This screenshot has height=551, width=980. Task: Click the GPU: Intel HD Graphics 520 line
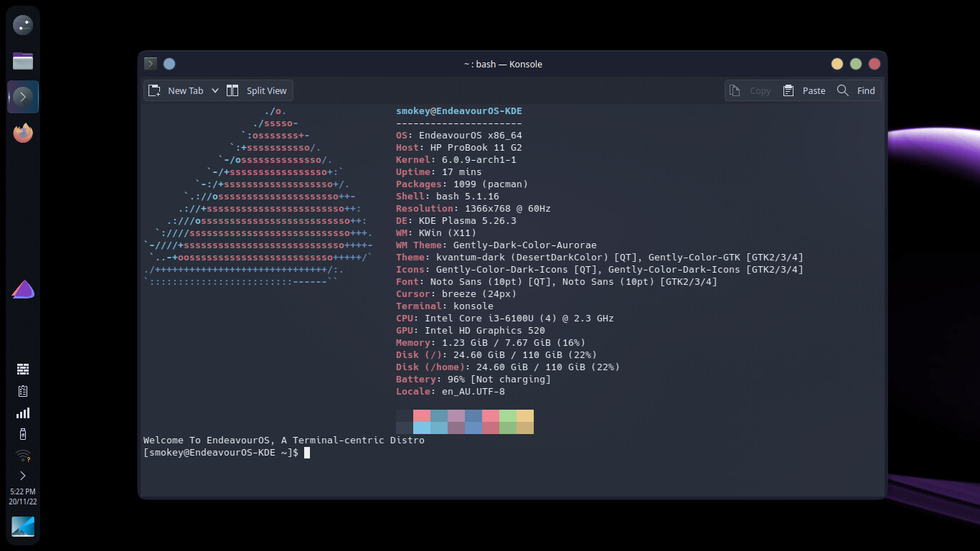[471, 331]
